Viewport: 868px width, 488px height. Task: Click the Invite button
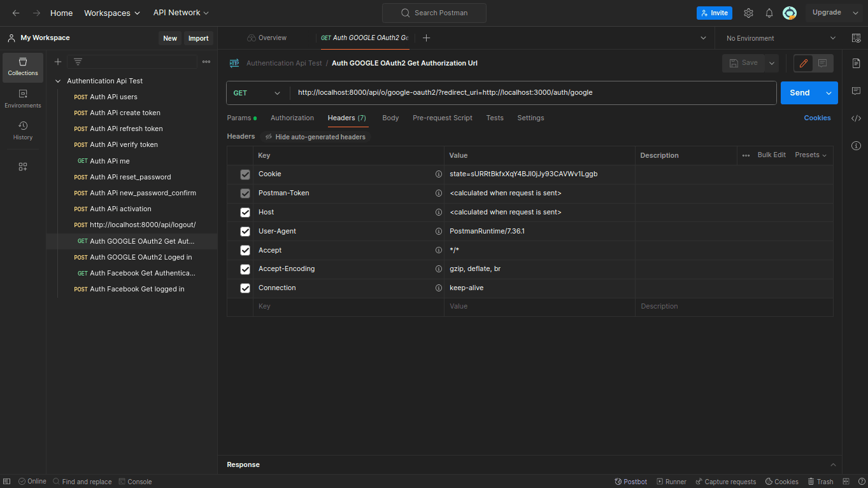(715, 13)
